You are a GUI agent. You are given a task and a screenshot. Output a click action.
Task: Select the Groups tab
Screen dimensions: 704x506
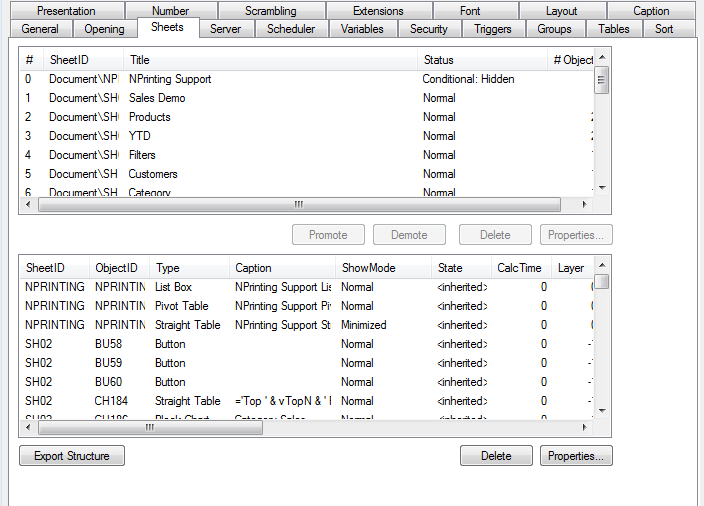click(554, 29)
